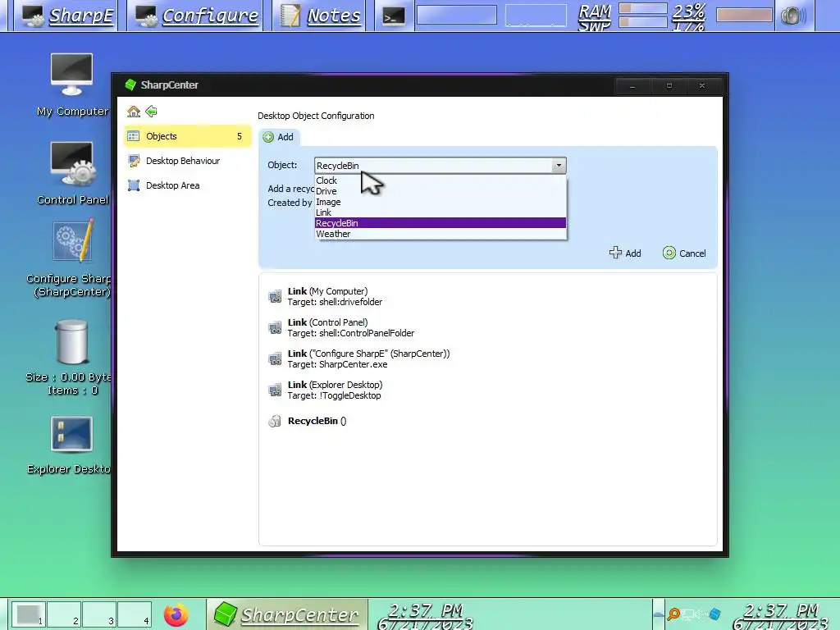Open the SharpE menu button in top bar
Screen dimensions: 840x630
pos(68,16)
